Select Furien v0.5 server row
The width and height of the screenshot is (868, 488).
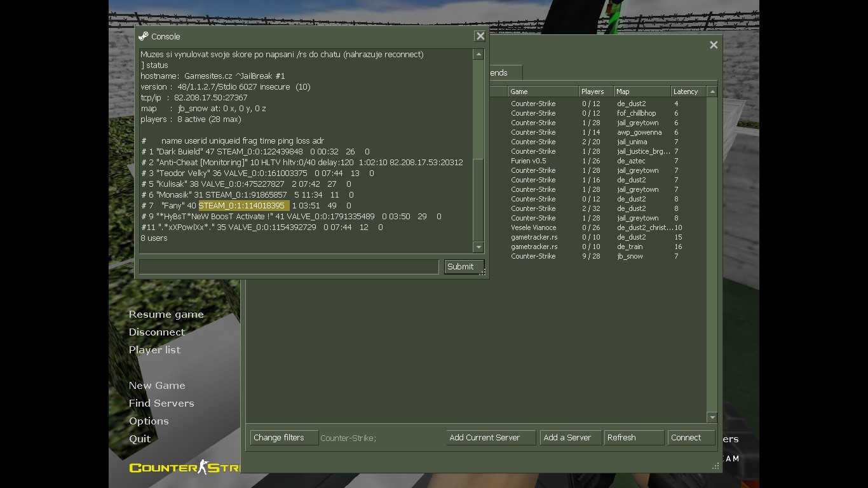(x=597, y=161)
